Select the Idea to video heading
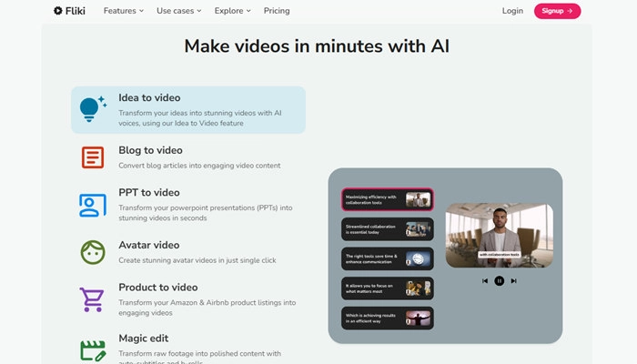 [149, 98]
